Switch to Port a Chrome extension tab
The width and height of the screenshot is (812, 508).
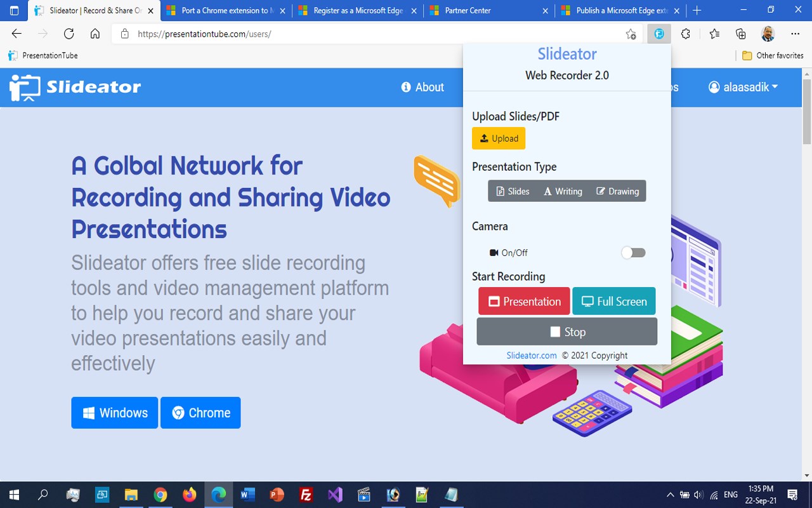[x=226, y=11]
